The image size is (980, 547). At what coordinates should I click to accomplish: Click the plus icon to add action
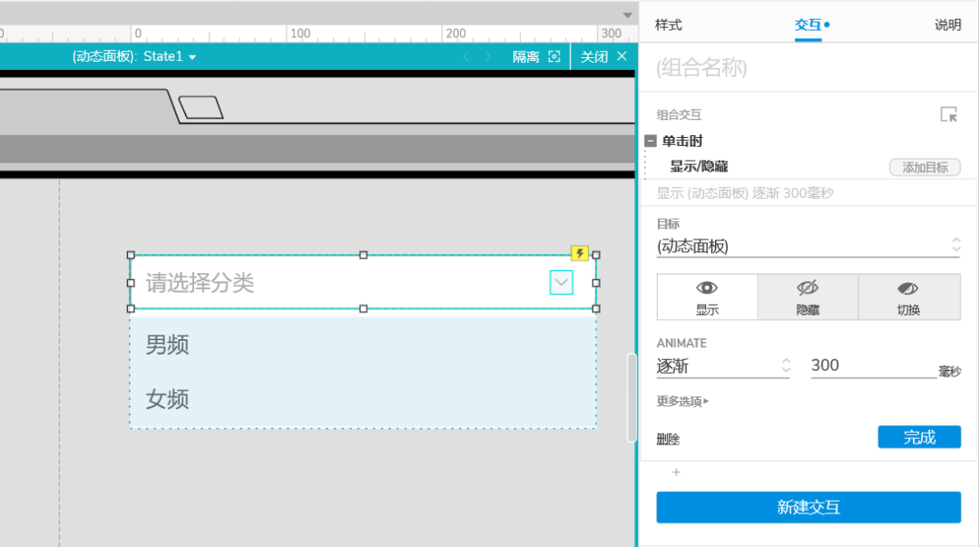pos(676,472)
